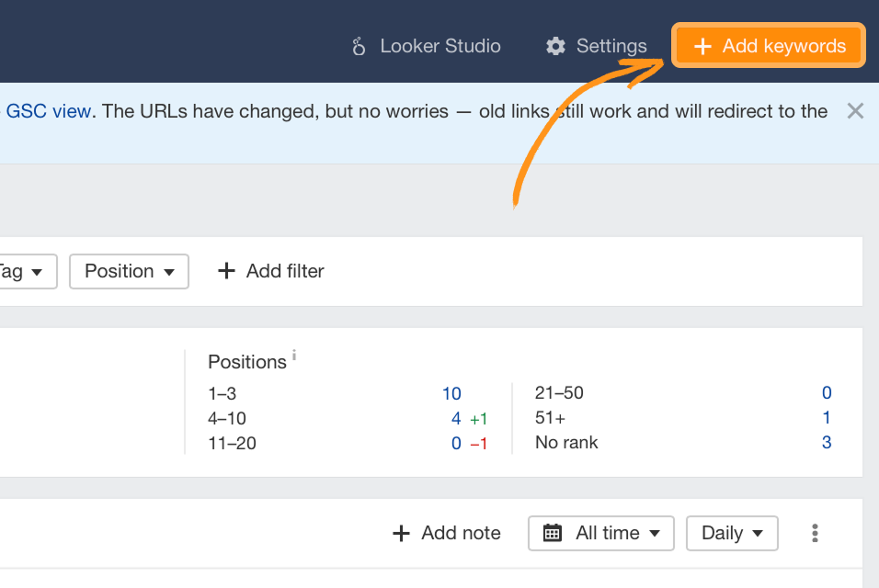
Task: Open the three-dot options menu
Action: [x=815, y=533]
